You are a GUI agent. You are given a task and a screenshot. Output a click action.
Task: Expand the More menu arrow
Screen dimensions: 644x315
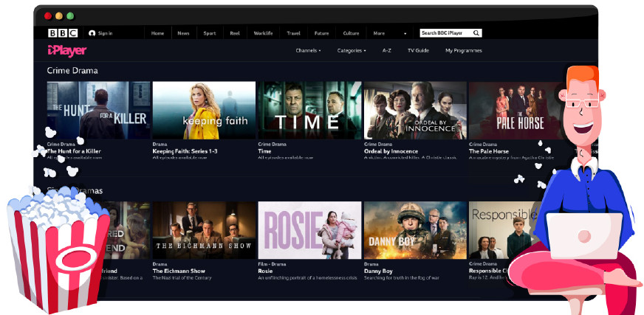click(405, 34)
